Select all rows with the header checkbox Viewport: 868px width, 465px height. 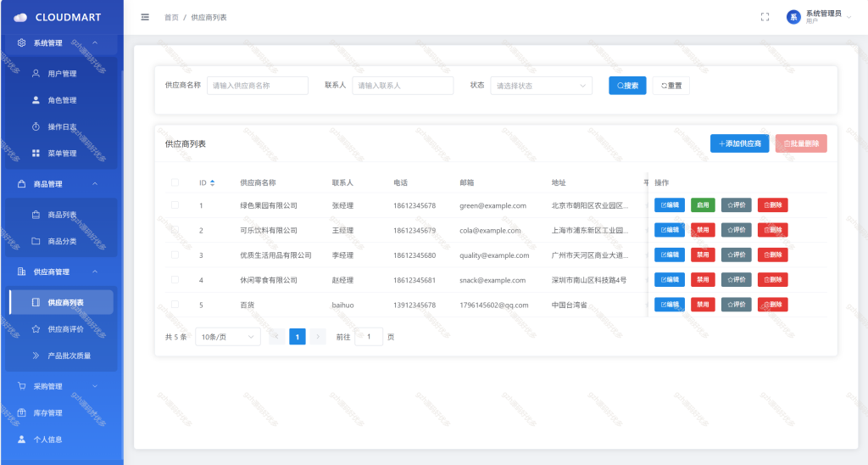(175, 182)
